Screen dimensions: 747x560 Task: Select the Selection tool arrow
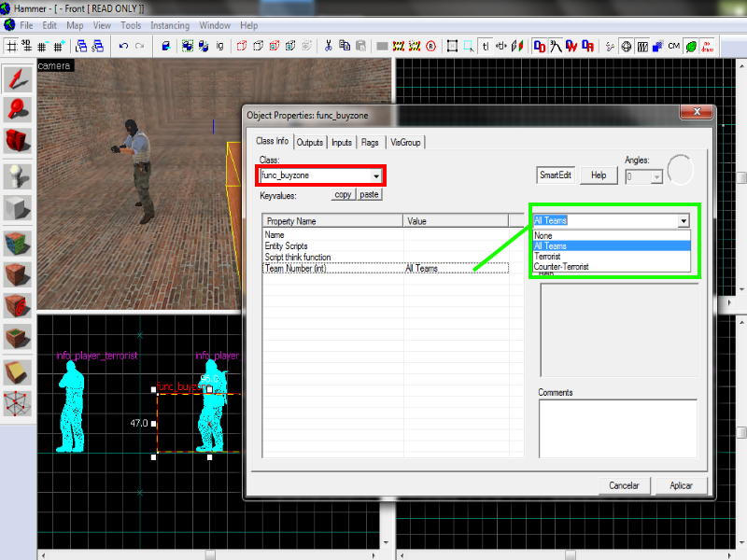(18, 78)
